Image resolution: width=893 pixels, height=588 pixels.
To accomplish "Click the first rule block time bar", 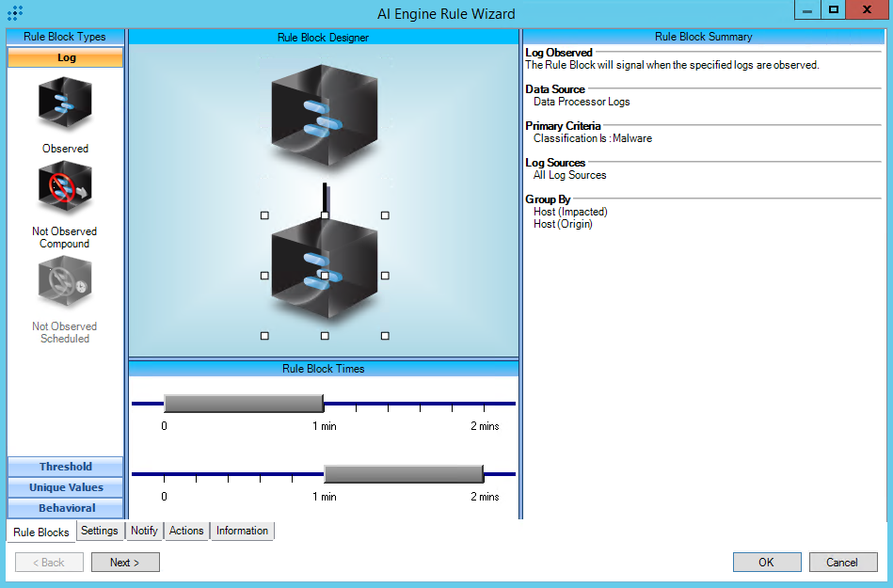I will pos(244,404).
